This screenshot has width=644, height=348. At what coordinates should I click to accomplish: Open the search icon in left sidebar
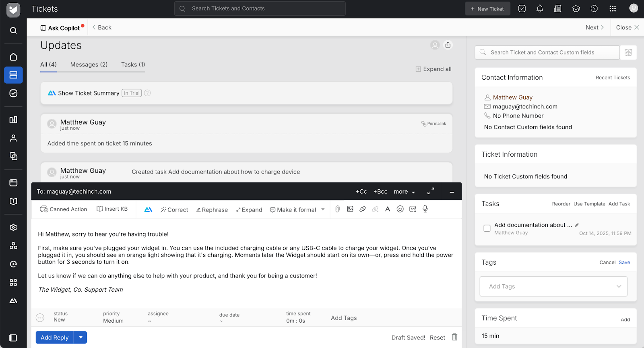(x=13, y=31)
